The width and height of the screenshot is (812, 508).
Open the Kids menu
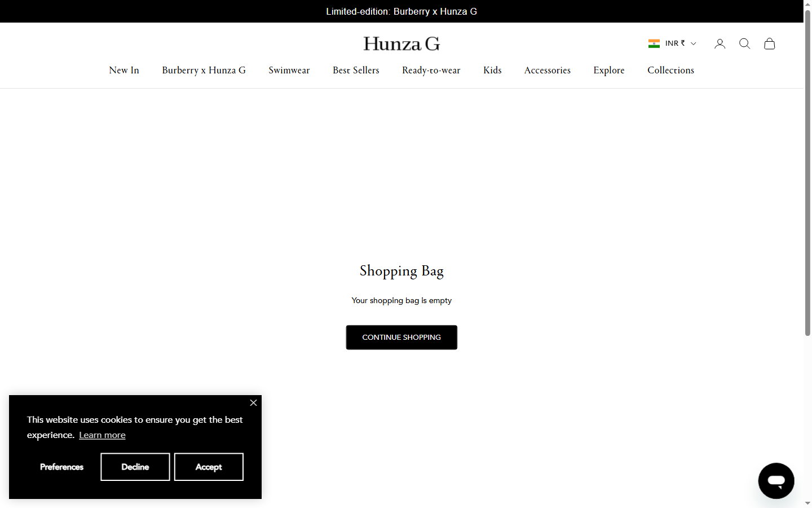coord(492,70)
